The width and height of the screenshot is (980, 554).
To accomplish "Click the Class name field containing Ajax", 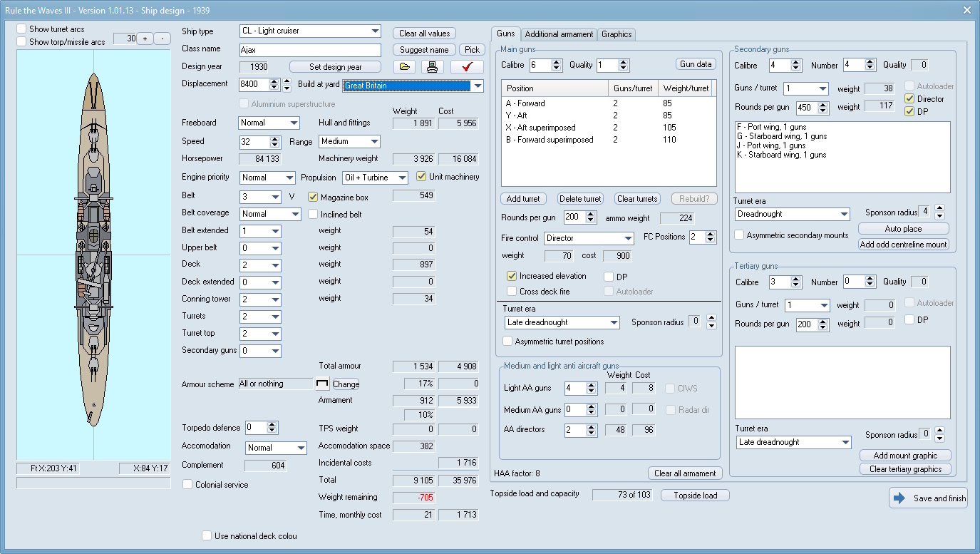I will click(x=311, y=50).
